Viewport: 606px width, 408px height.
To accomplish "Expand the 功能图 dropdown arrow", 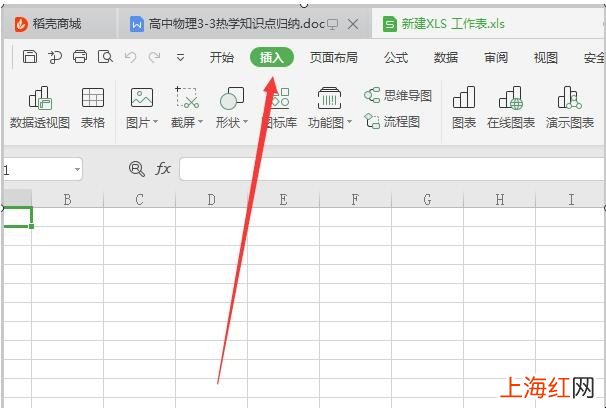I will tap(349, 122).
